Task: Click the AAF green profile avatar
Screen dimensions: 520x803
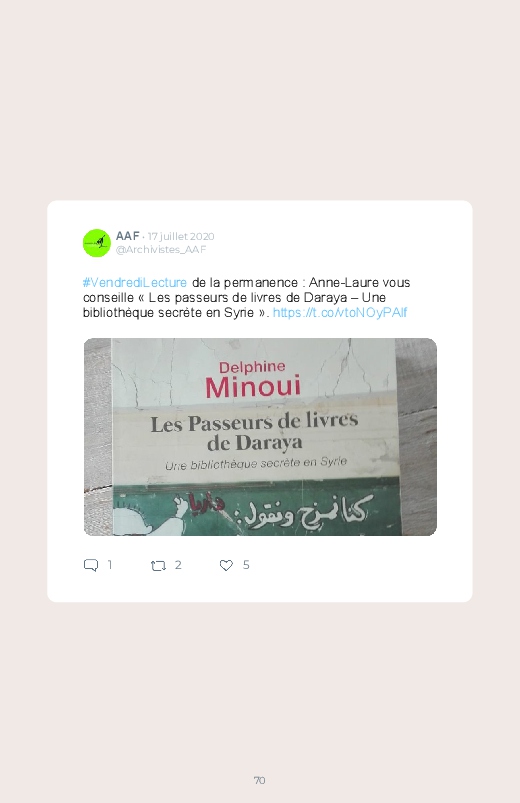Action: pyautogui.click(x=97, y=243)
